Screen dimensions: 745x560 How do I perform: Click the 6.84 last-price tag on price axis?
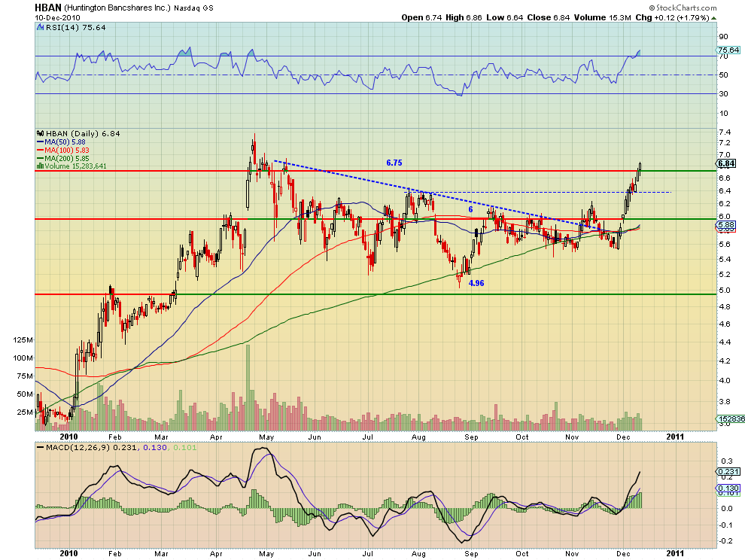point(726,163)
